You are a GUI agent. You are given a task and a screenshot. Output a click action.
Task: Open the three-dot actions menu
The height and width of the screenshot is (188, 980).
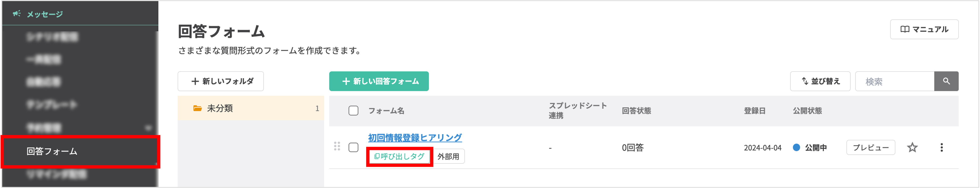click(x=942, y=147)
